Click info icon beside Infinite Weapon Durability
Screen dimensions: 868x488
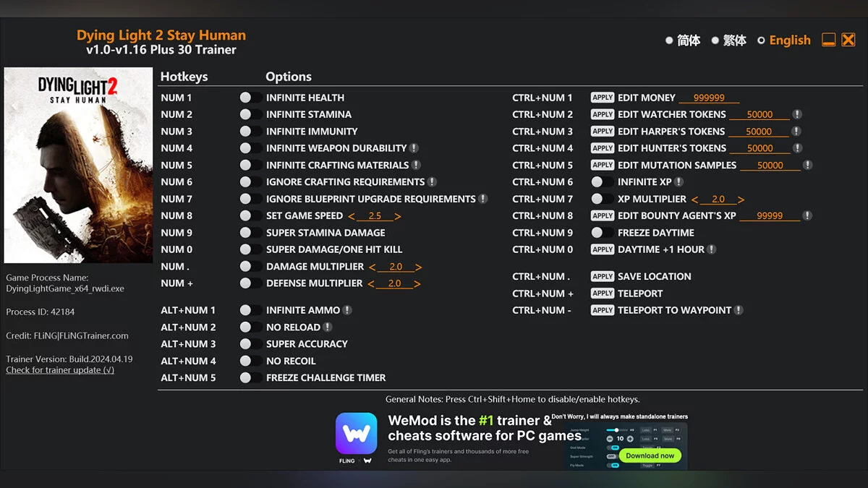[x=414, y=148]
